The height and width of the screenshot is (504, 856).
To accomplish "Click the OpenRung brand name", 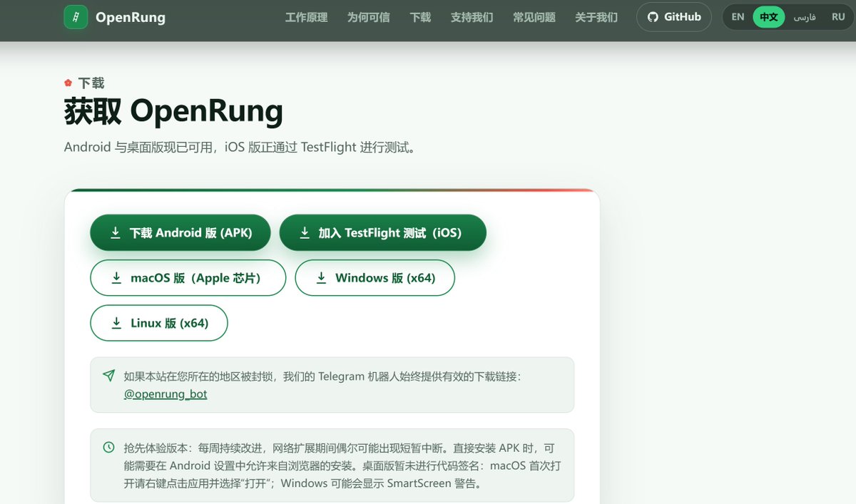I will tap(131, 17).
